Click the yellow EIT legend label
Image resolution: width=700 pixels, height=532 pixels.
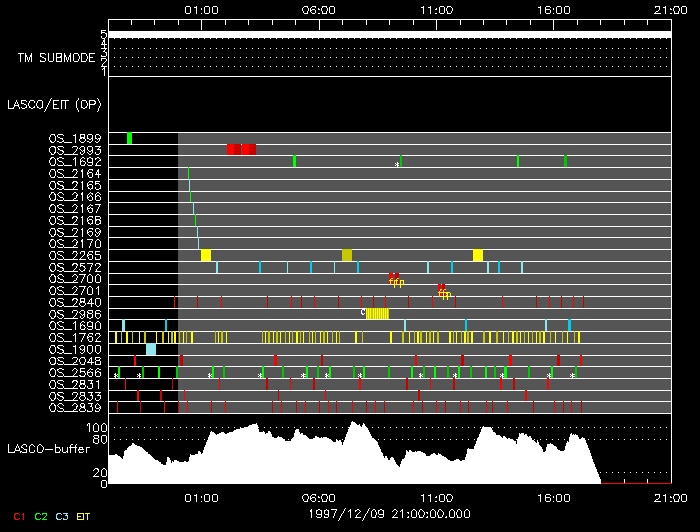[x=84, y=516]
